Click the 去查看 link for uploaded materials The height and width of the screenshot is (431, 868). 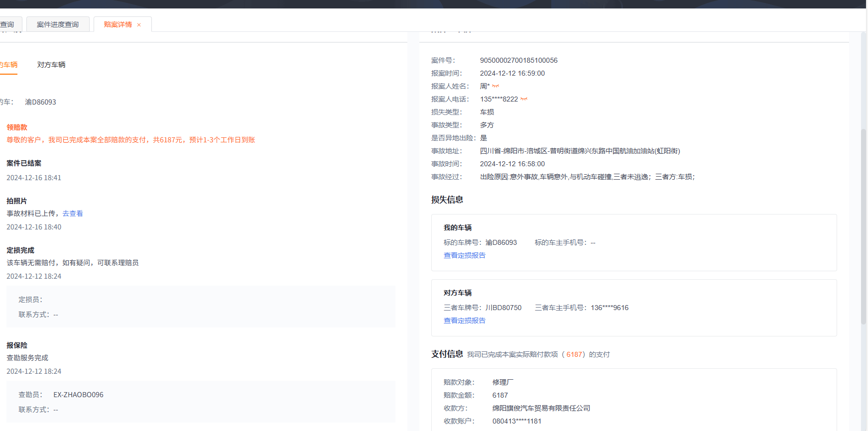73,214
